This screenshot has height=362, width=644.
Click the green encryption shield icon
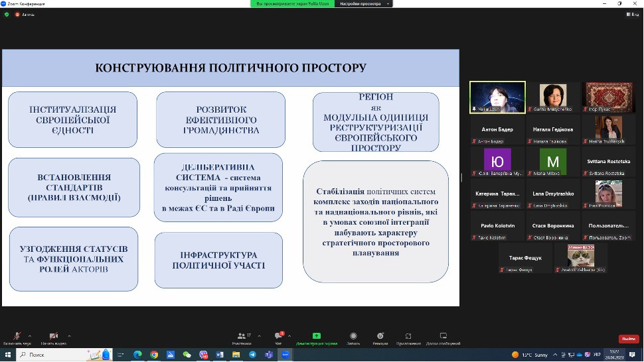[x=7, y=14]
